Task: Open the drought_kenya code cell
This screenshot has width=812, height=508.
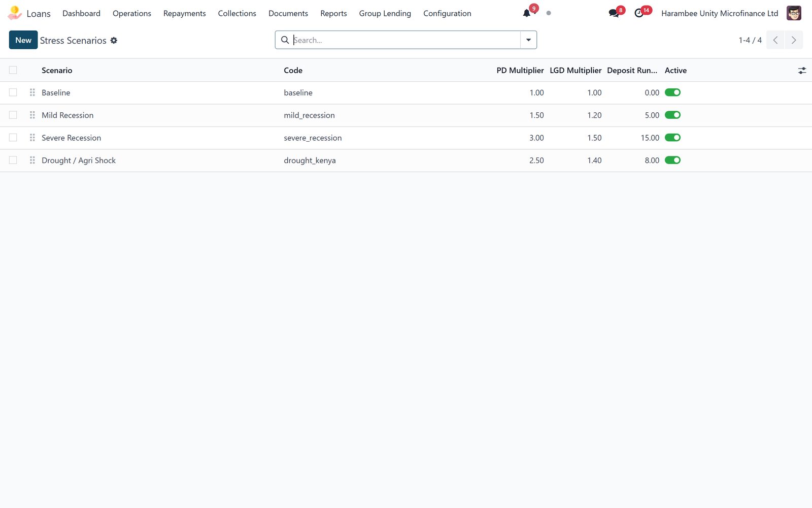Action: [310, 161]
